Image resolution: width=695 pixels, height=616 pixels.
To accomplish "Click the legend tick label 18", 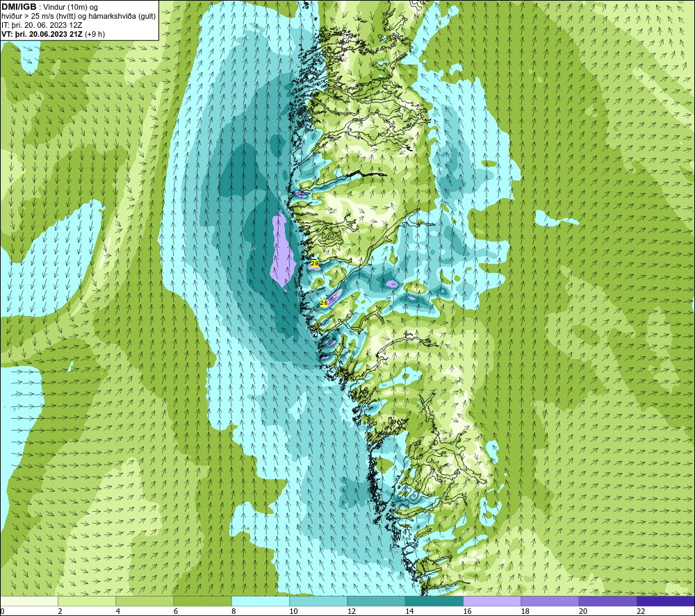I will 525,611.
